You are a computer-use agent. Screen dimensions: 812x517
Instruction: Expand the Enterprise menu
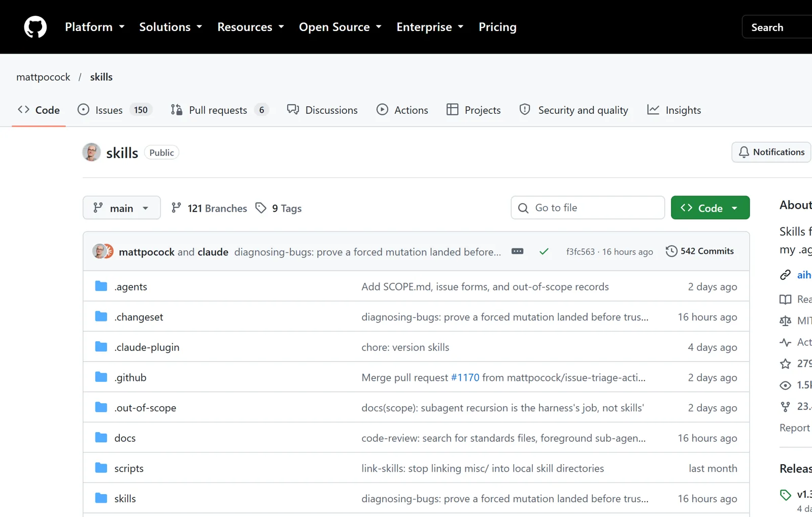tap(430, 27)
